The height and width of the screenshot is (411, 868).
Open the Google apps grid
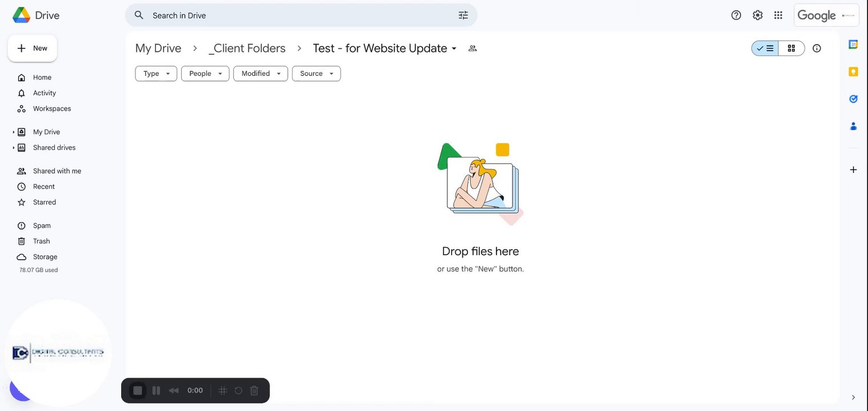click(778, 15)
